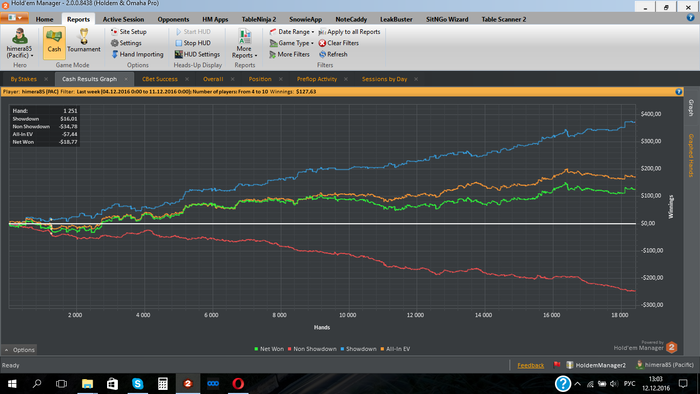The width and height of the screenshot is (700, 394).
Task: Open the Home ribbon tab
Action: point(44,19)
